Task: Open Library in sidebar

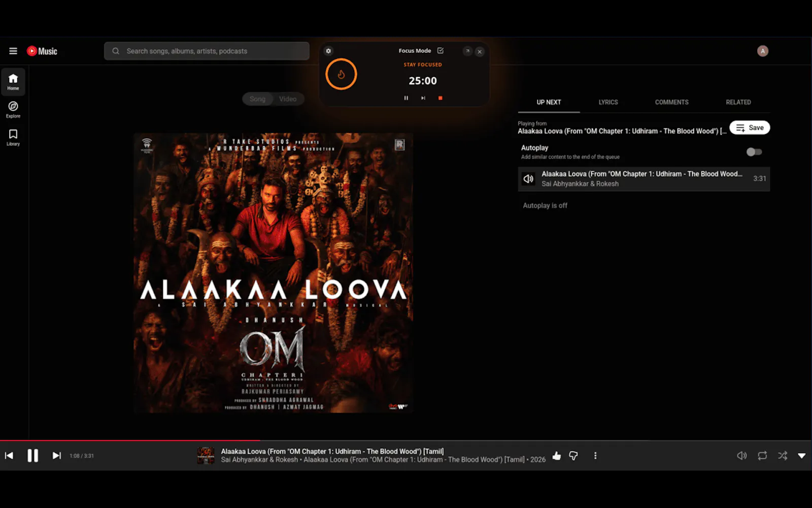Action: coord(13,137)
